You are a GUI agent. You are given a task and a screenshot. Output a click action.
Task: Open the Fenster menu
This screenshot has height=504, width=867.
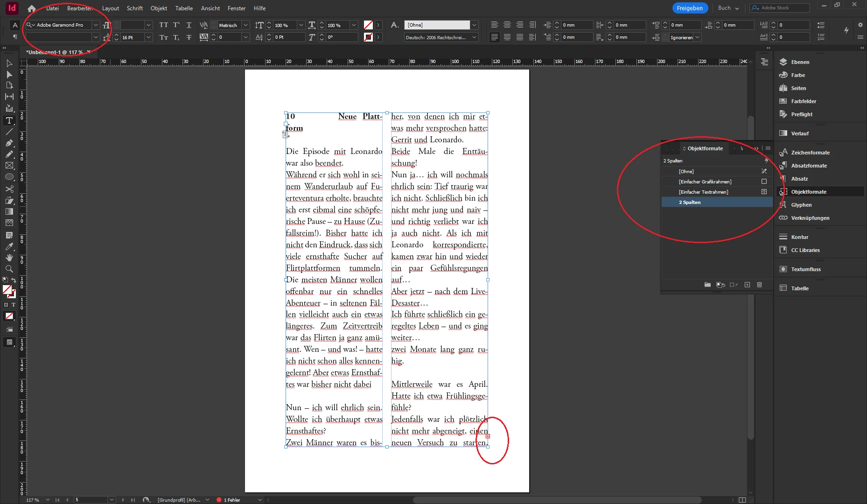point(237,8)
